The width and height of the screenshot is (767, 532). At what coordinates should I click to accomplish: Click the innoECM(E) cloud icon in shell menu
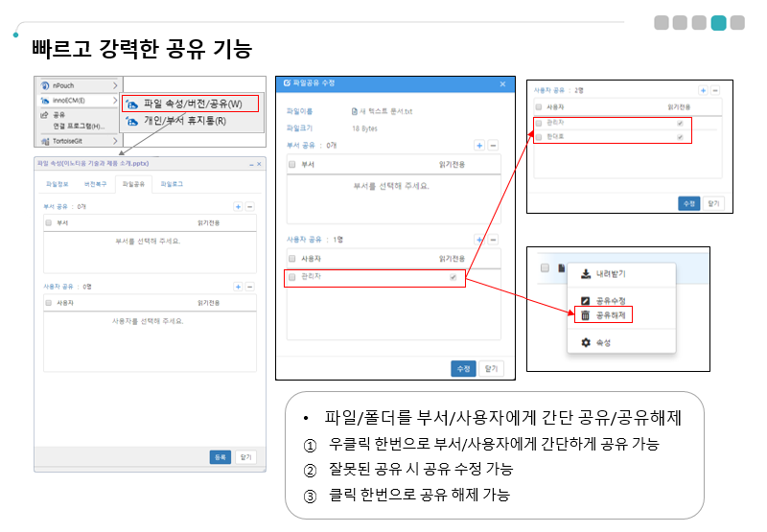click(x=44, y=100)
